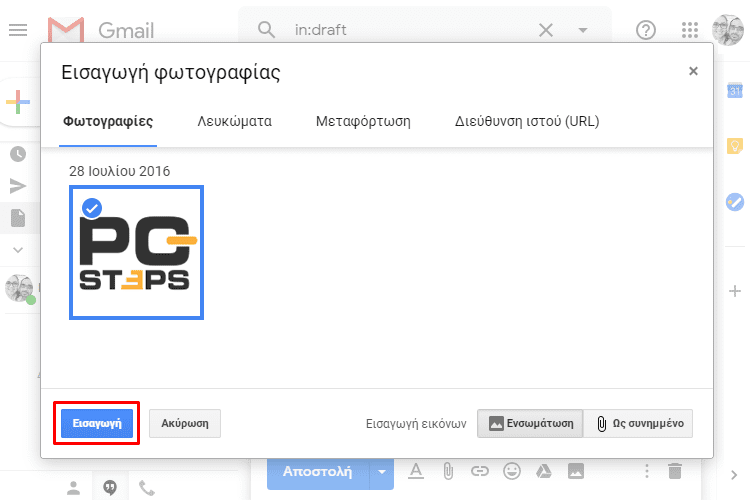This screenshot has width=750, height=500.
Task: Open the Drafts document icon in the sidebar
Action: coord(18,218)
